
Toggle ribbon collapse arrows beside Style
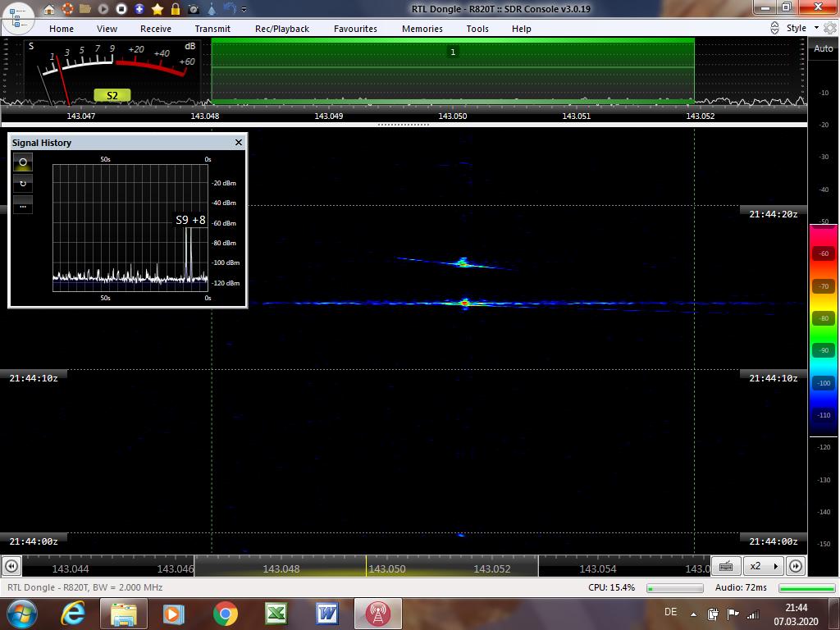(774, 28)
